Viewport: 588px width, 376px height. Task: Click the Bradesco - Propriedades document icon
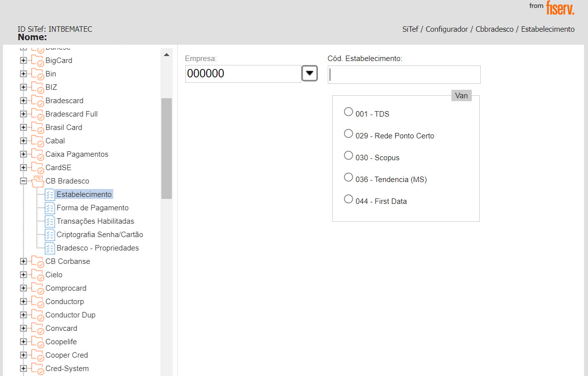[x=50, y=249]
